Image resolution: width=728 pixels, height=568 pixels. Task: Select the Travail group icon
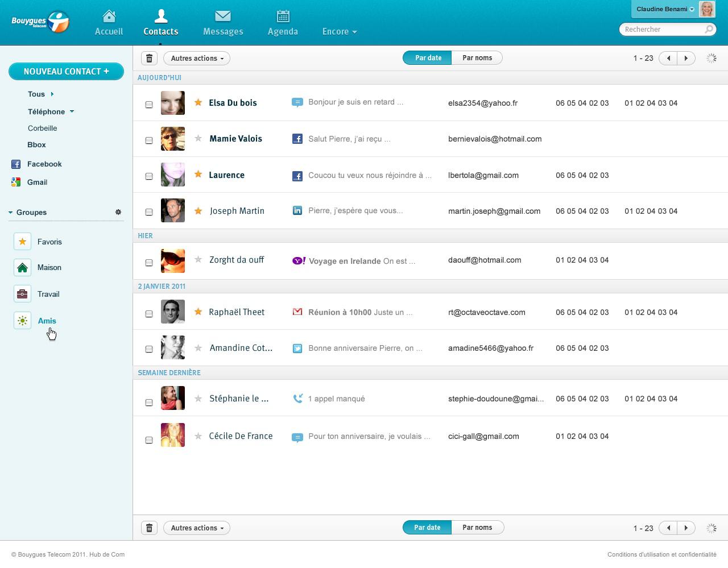(22, 294)
